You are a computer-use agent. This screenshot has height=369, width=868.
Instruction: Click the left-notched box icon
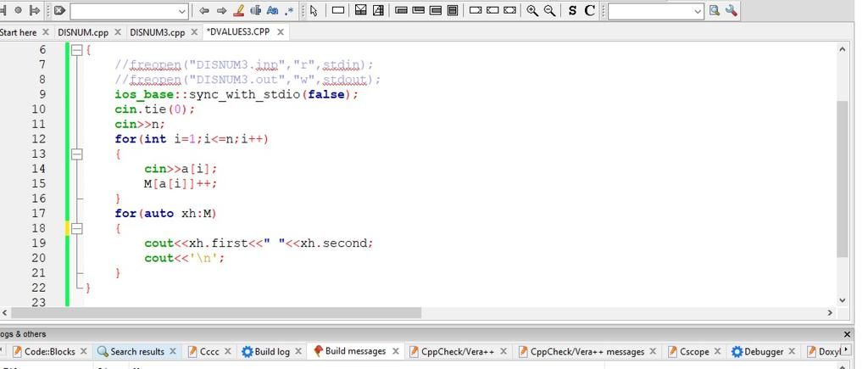[492, 10]
